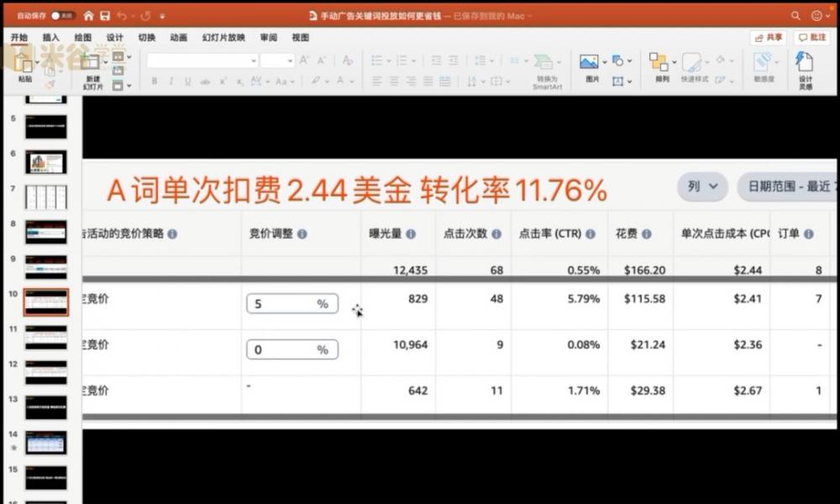Select slide 8 thumbnail
Image resolution: width=840 pixels, height=504 pixels.
(x=46, y=232)
